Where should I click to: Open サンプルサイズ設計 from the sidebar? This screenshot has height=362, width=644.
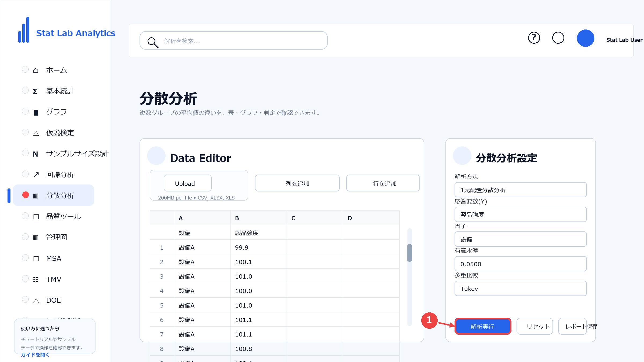coord(77,154)
